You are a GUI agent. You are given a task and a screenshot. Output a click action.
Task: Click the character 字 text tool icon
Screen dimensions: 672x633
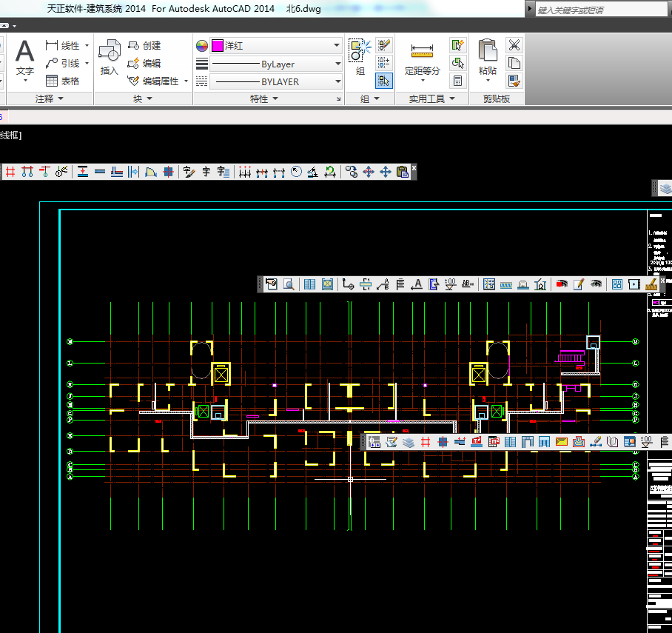click(x=206, y=172)
